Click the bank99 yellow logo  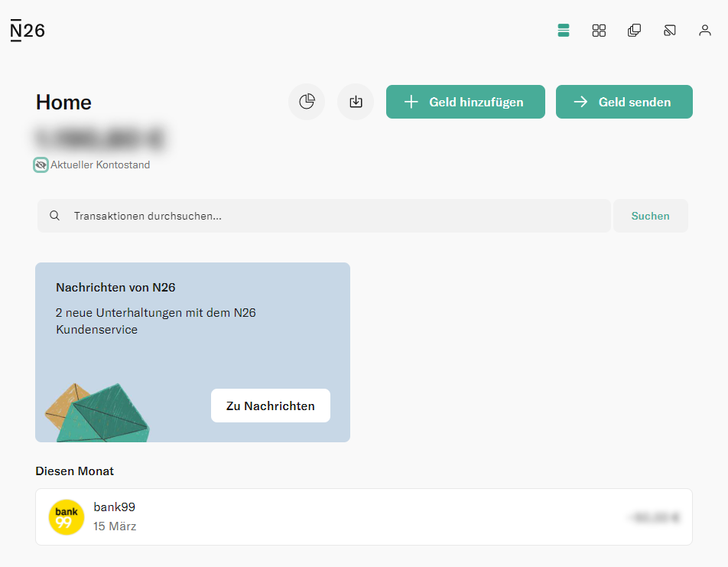click(x=67, y=517)
